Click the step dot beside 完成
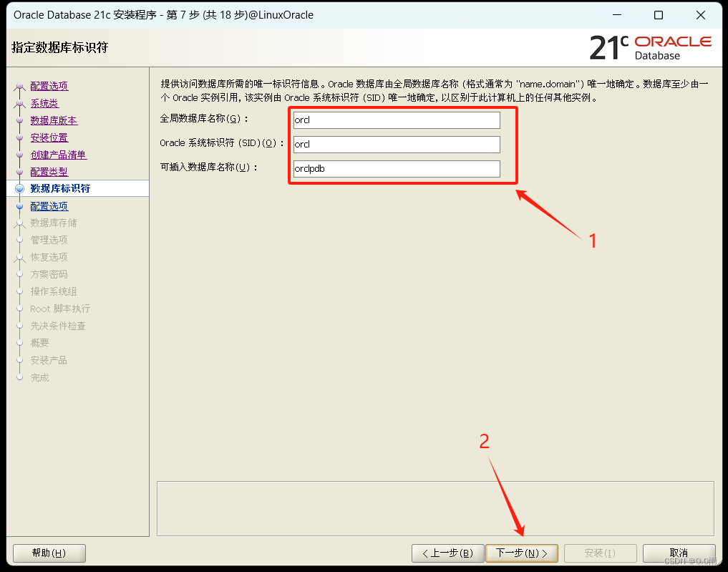This screenshot has height=572, width=728. [x=19, y=377]
